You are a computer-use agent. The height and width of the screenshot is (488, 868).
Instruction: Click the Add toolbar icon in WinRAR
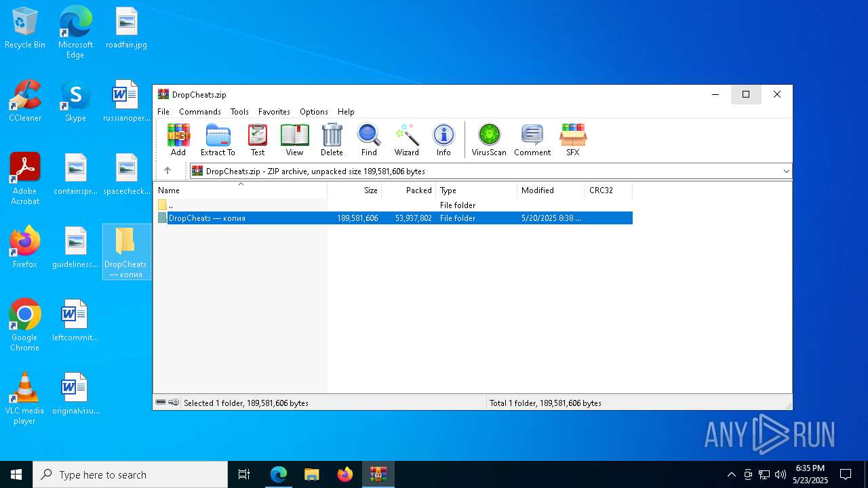[x=178, y=140]
